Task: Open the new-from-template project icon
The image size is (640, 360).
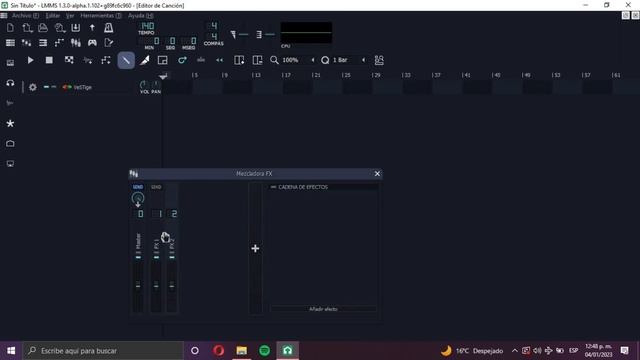Action: [27, 28]
